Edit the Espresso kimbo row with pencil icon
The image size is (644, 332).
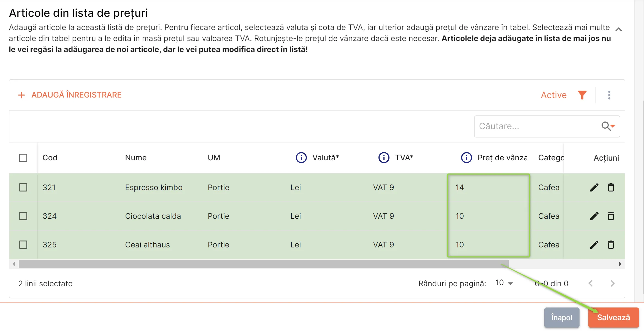(594, 188)
